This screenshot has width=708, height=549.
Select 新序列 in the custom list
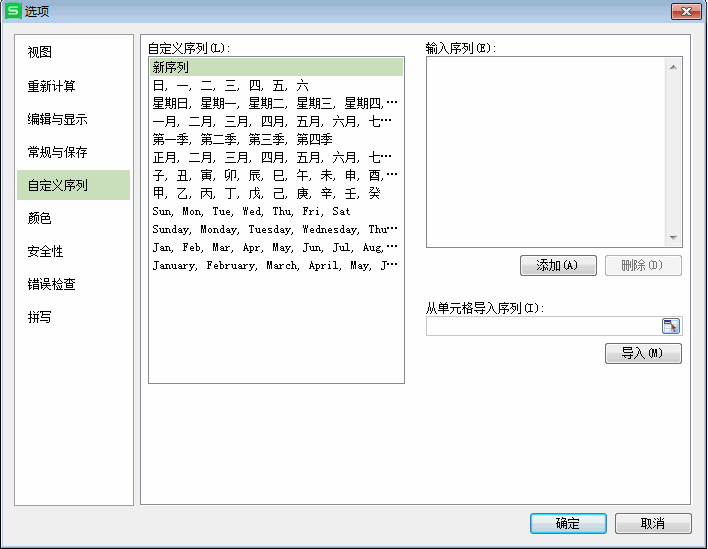[x=276, y=67]
